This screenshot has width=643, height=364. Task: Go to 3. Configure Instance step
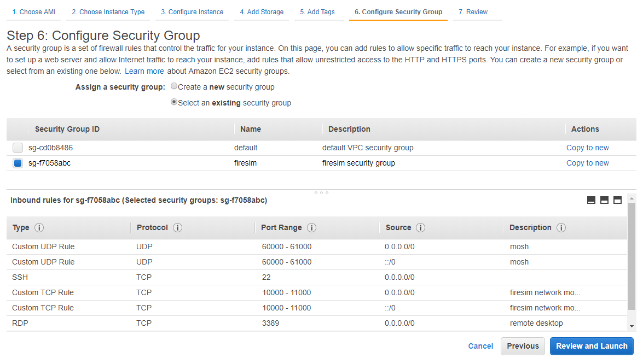192,12
